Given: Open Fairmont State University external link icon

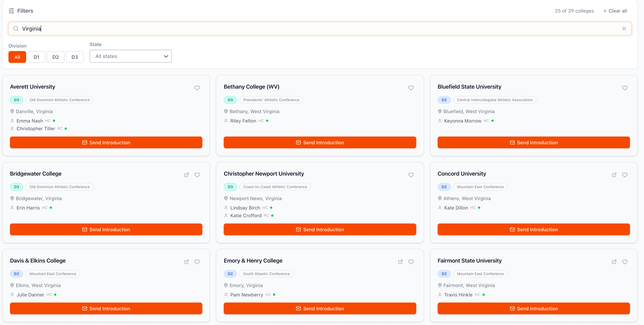Looking at the screenshot, I should [x=614, y=262].
